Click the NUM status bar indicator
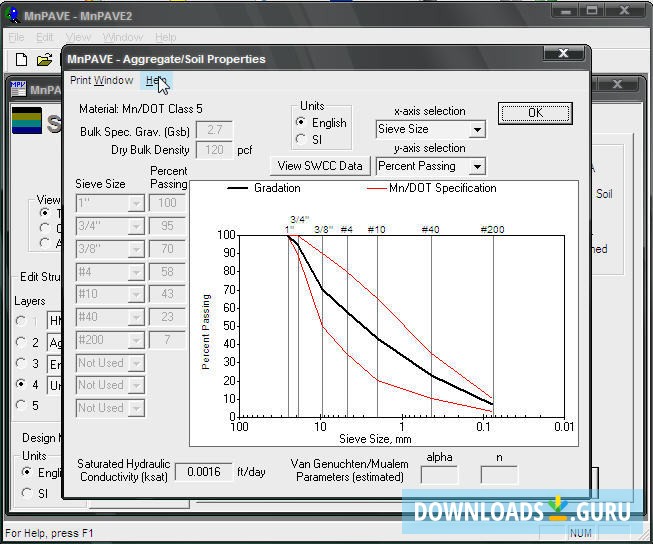This screenshot has width=653, height=544. tap(580, 533)
